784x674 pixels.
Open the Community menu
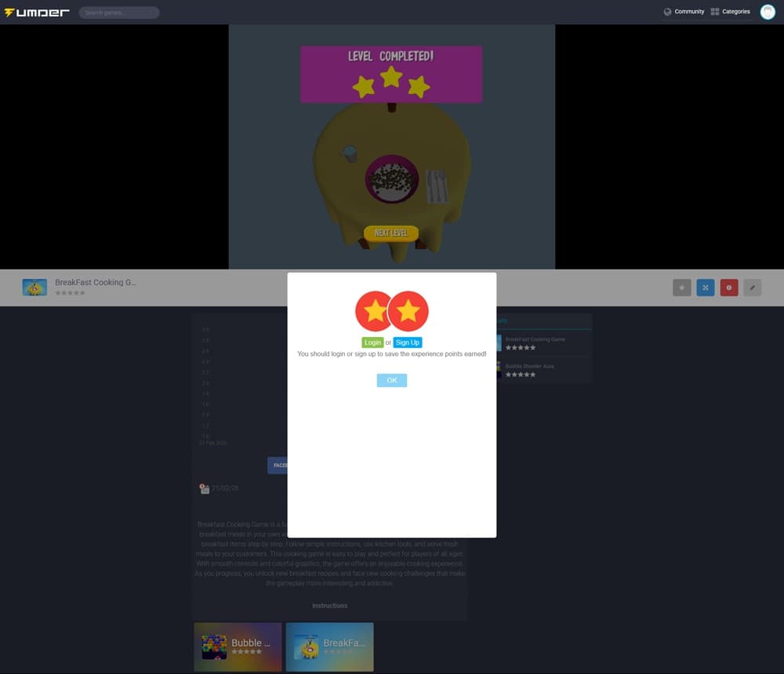(x=684, y=12)
